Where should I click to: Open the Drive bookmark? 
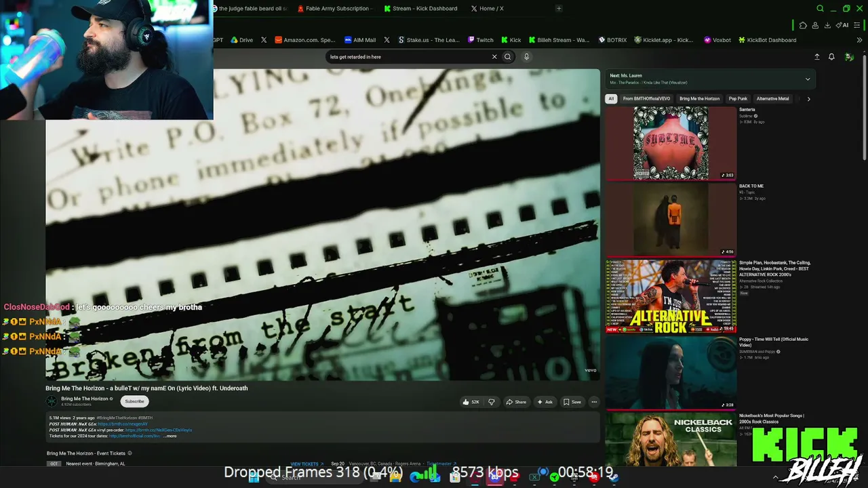tap(242, 40)
